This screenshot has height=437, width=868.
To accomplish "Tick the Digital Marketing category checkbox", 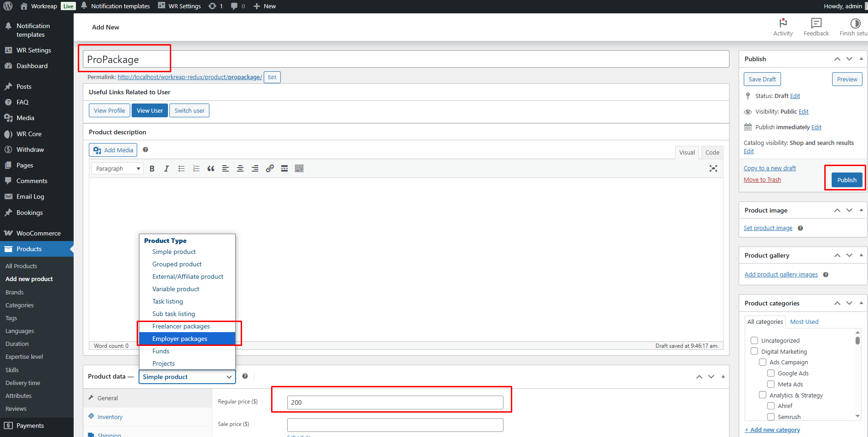I will tap(754, 351).
